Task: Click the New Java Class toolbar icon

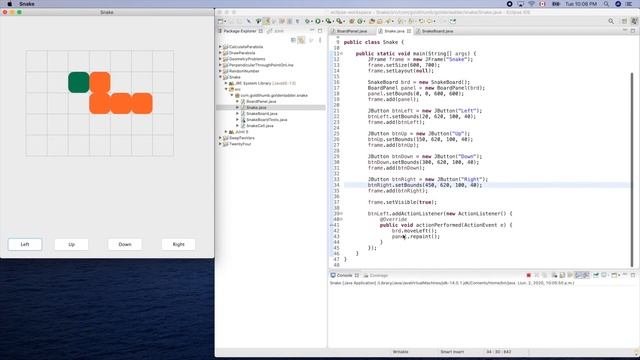Action: pos(360,21)
